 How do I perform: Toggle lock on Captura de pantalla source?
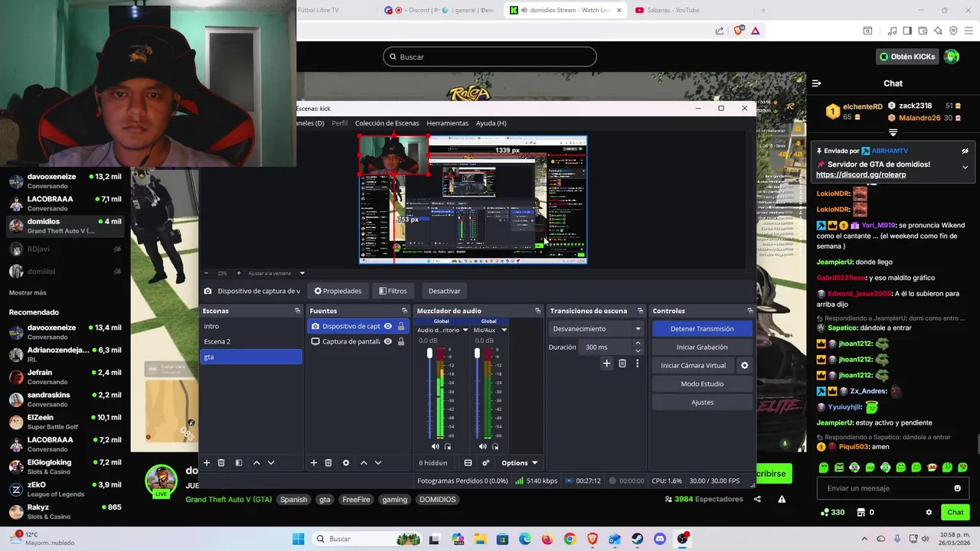(400, 341)
